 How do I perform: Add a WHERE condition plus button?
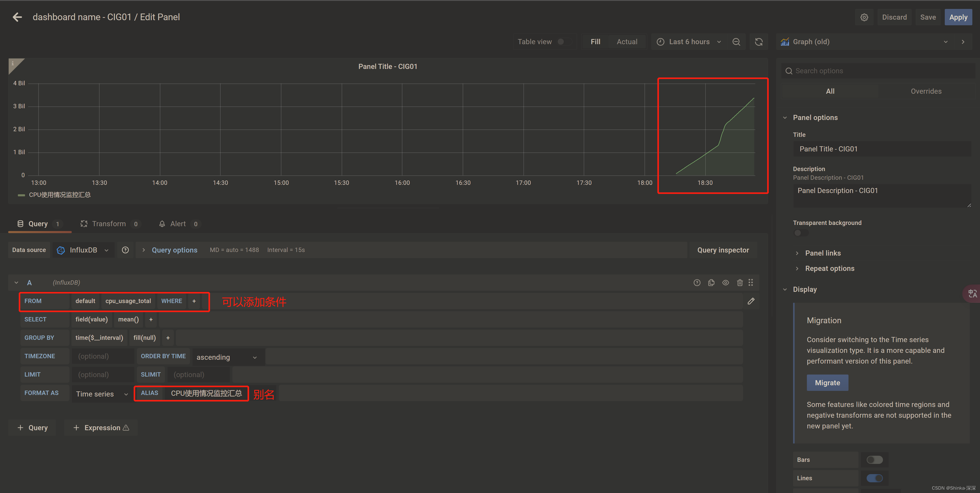194,301
